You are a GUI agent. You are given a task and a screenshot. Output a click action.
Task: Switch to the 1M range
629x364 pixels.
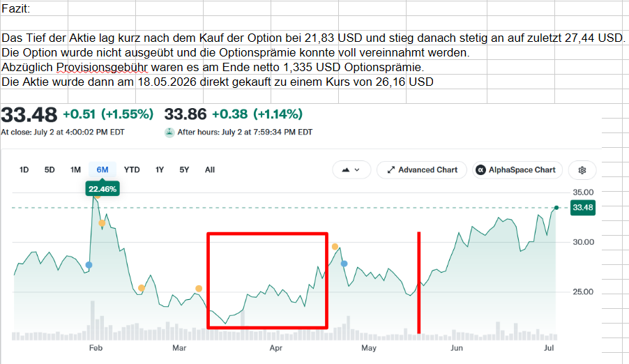click(75, 169)
